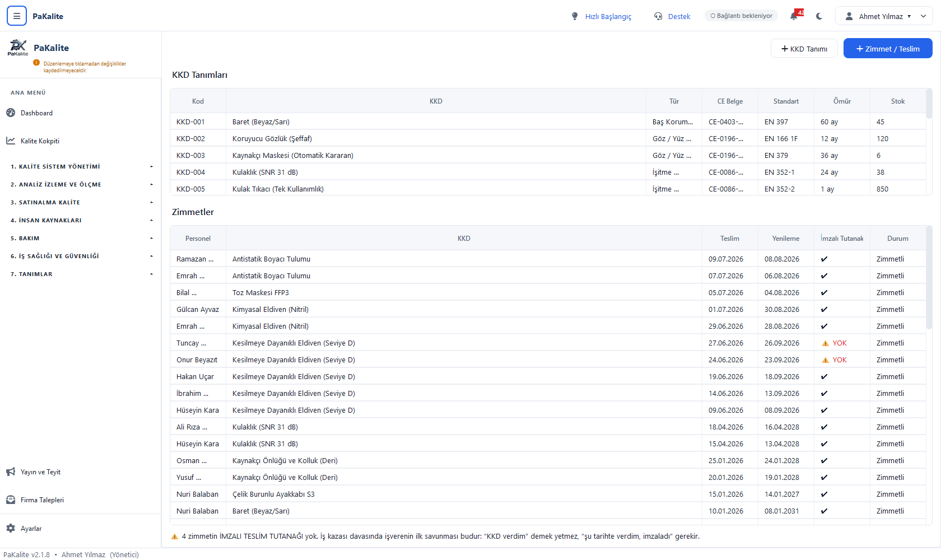
Task: Expand 4. İnsan Kaynakları menu
Action: [x=81, y=220]
